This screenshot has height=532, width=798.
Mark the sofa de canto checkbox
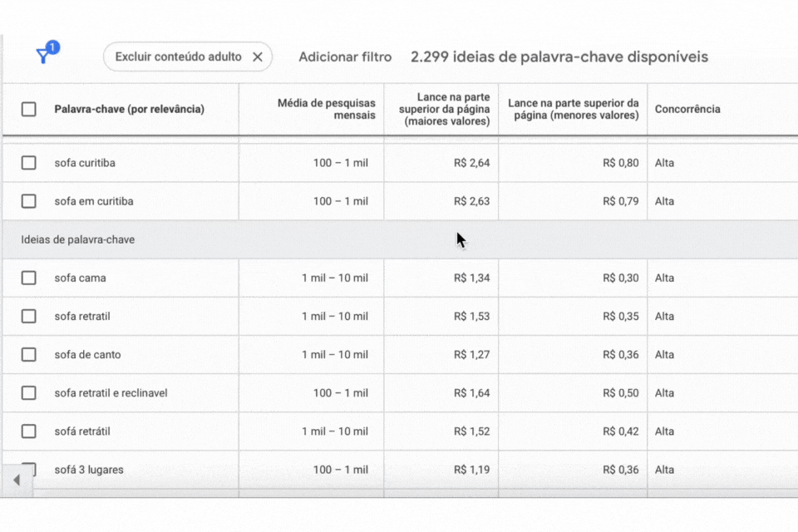pyautogui.click(x=29, y=354)
